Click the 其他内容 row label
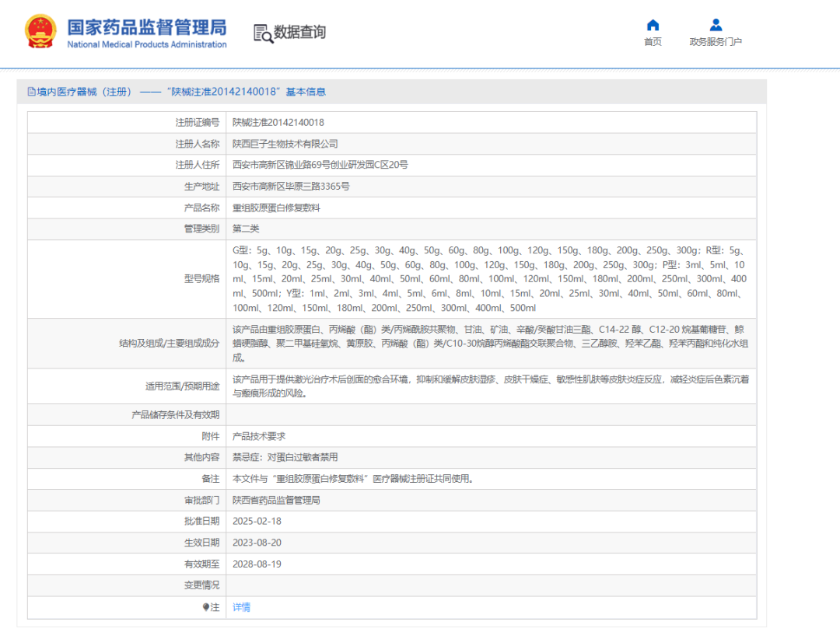Screen dimensions: 840x639 pyautogui.click(x=202, y=457)
